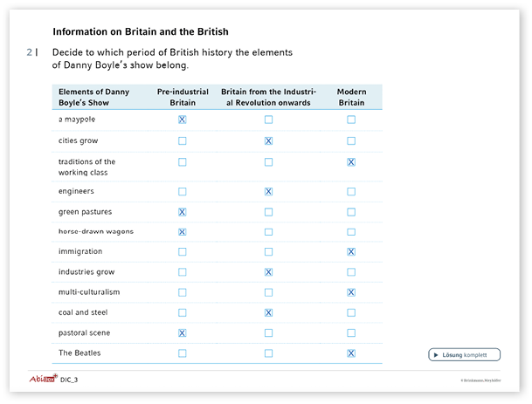Uncheck Modern Britain for working class traditions
532x404 pixels.
[351, 162]
